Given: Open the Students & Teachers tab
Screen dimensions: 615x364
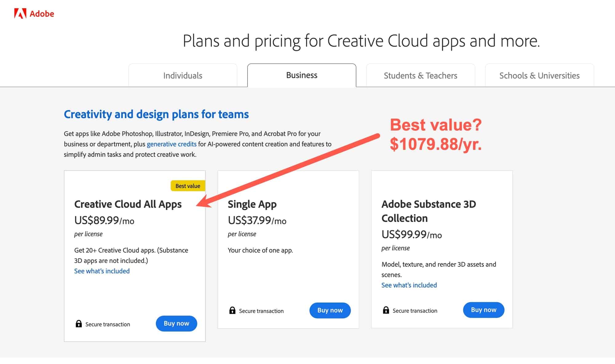Looking at the screenshot, I should click(x=420, y=76).
